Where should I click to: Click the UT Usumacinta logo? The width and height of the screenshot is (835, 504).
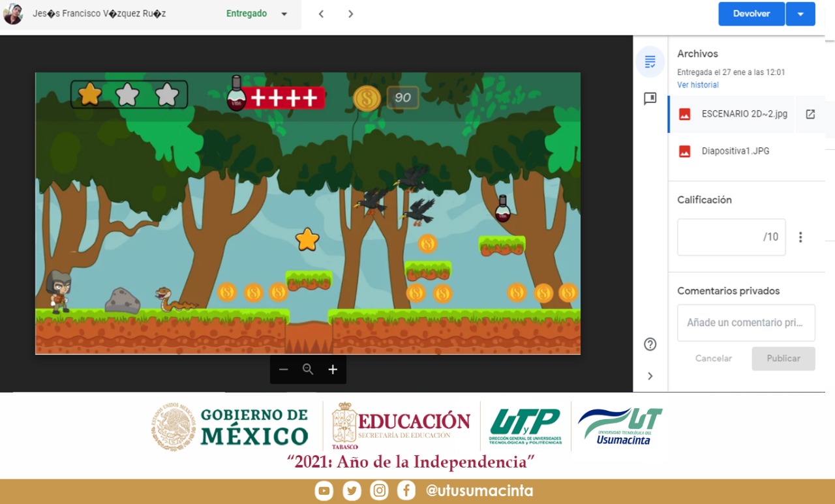(x=620, y=426)
